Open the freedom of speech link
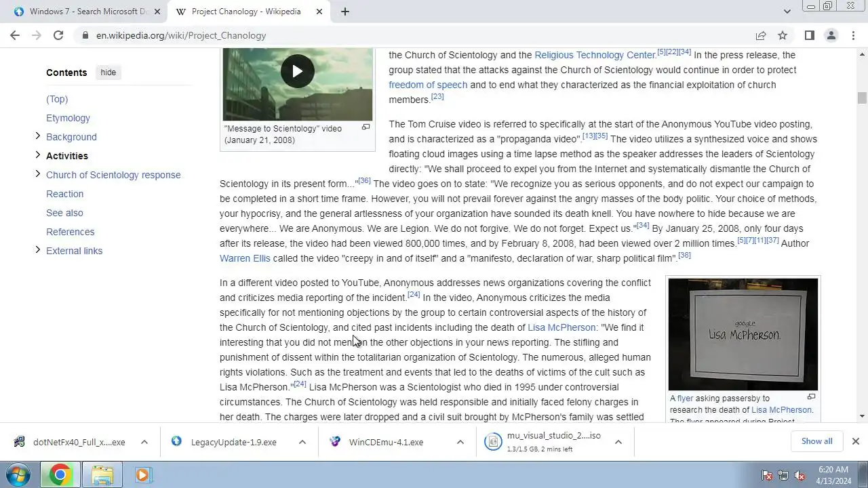 pyautogui.click(x=428, y=85)
